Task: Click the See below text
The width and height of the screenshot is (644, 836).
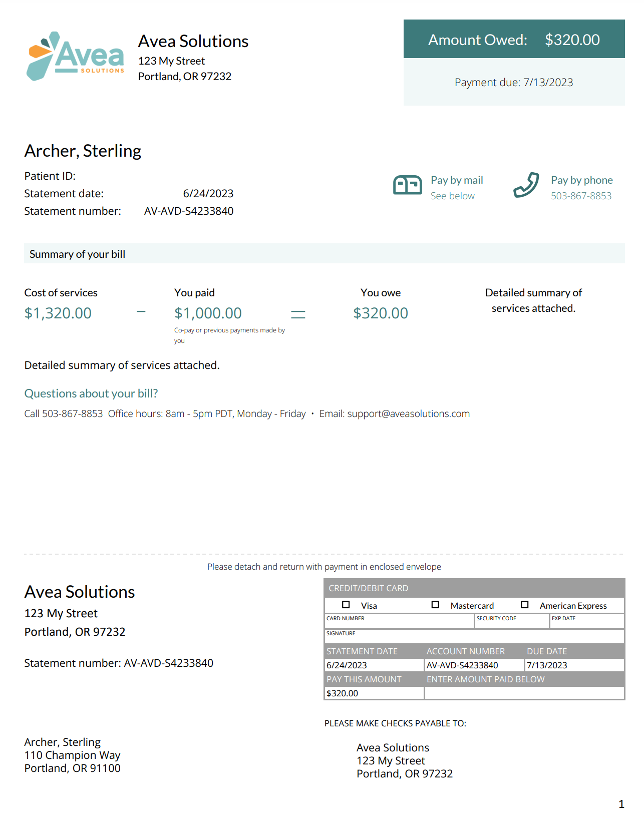Action: 453,196
